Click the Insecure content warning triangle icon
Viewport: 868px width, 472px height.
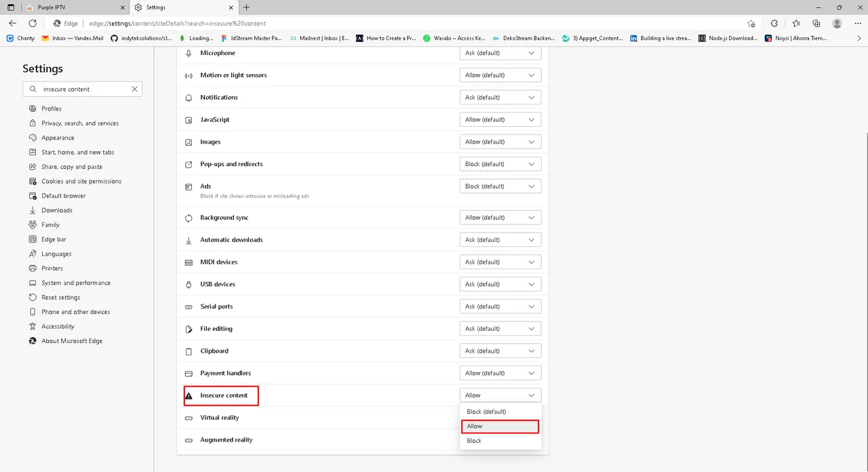pyautogui.click(x=189, y=395)
